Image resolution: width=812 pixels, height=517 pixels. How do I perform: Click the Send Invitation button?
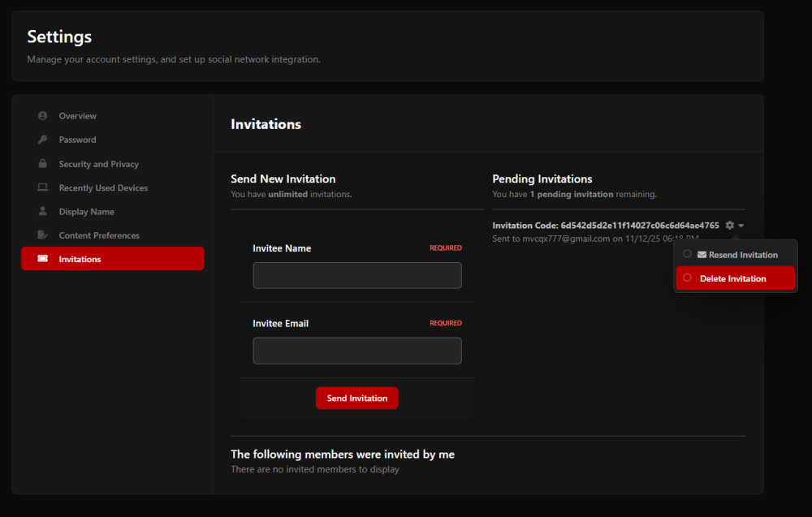click(356, 398)
